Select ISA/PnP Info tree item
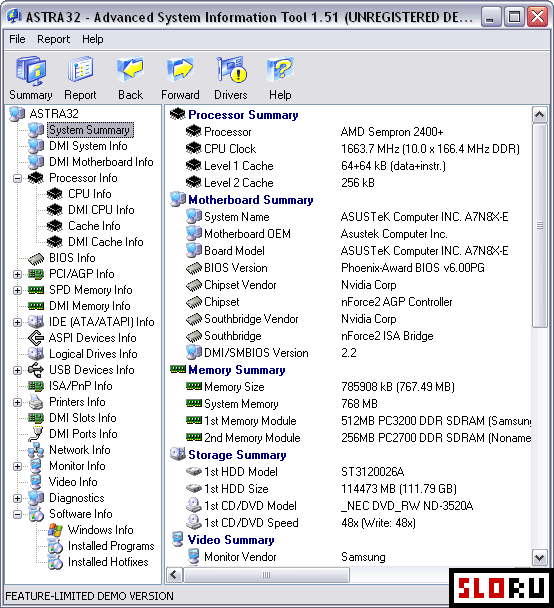The width and height of the screenshot is (554, 608). (81, 386)
